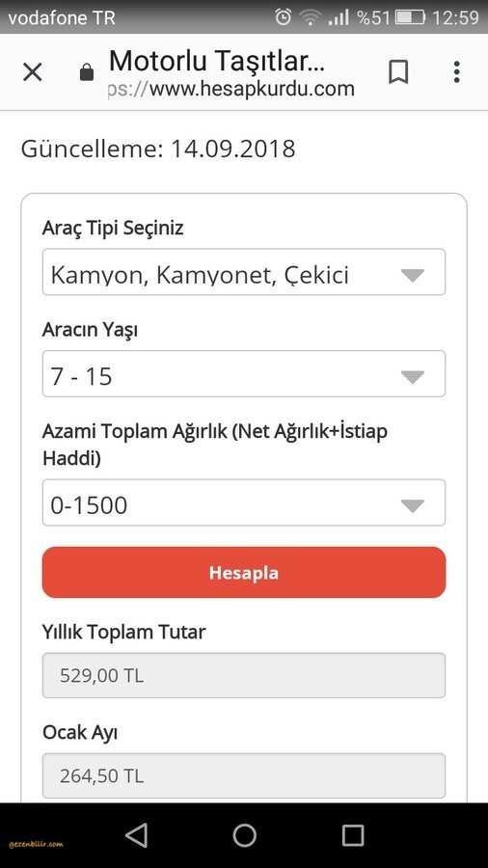The width and height of the screenshot is (488, 868).
Task: Open recent apps with the square icon
Action: pyautogui.click(x=352, y=835)
